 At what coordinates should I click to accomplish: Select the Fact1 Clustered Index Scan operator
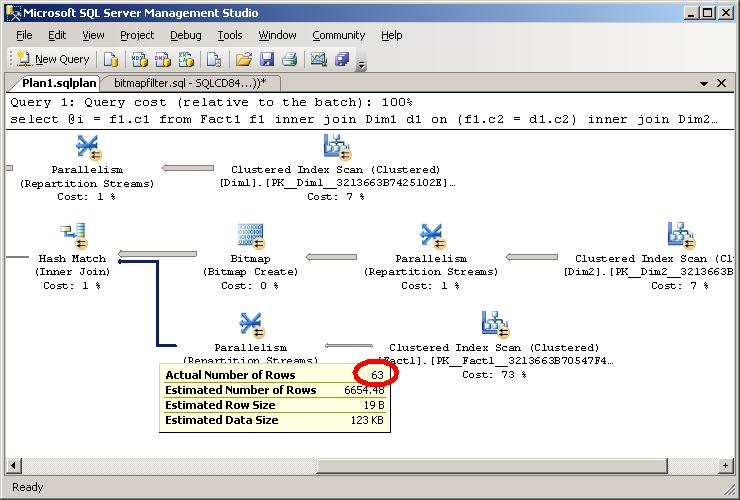pos(495,346)
